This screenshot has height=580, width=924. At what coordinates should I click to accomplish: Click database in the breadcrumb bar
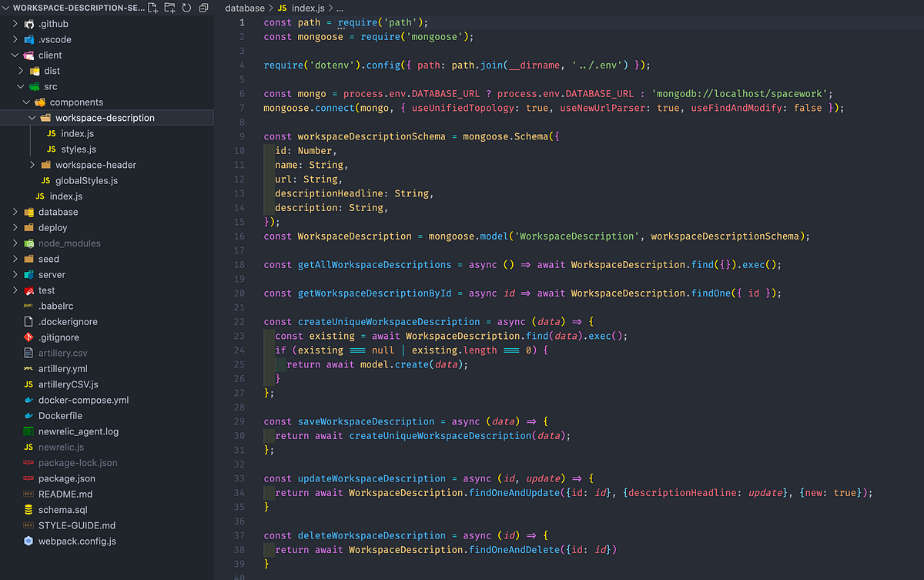tap(244, 8)
